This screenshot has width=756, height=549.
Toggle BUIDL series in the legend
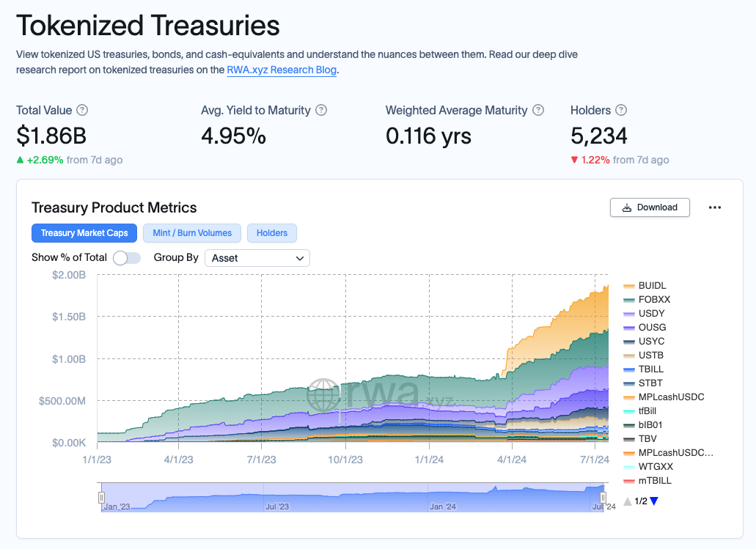[x=645, y=286]
